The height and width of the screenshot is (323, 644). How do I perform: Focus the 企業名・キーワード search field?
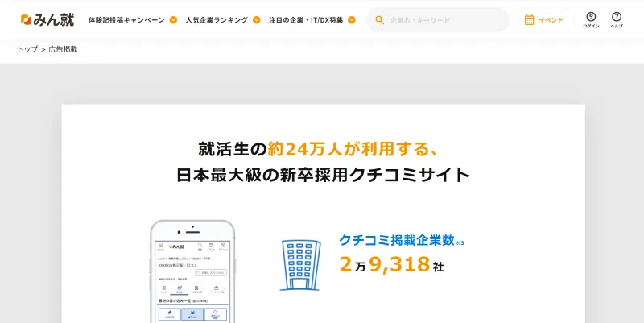437,19
